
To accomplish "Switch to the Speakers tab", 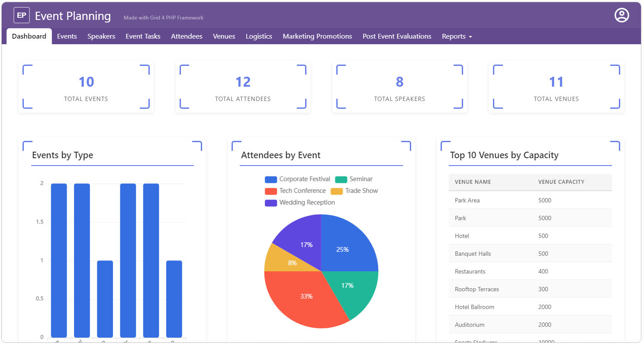I will click(x=101, y=36).
